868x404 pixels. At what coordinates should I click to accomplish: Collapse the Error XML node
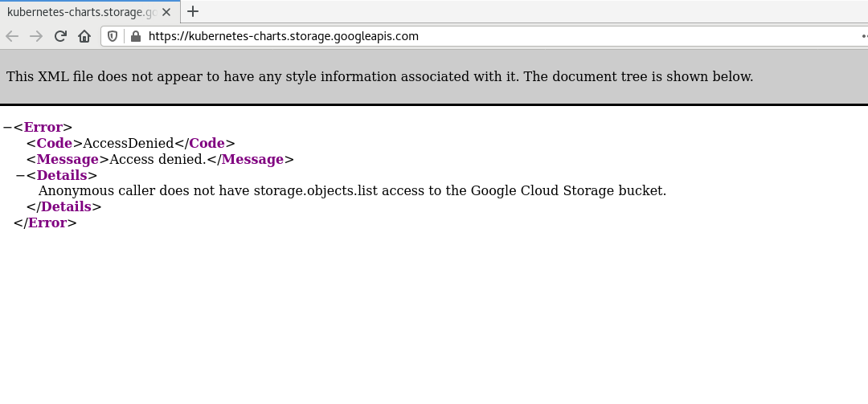click(7, 127)
